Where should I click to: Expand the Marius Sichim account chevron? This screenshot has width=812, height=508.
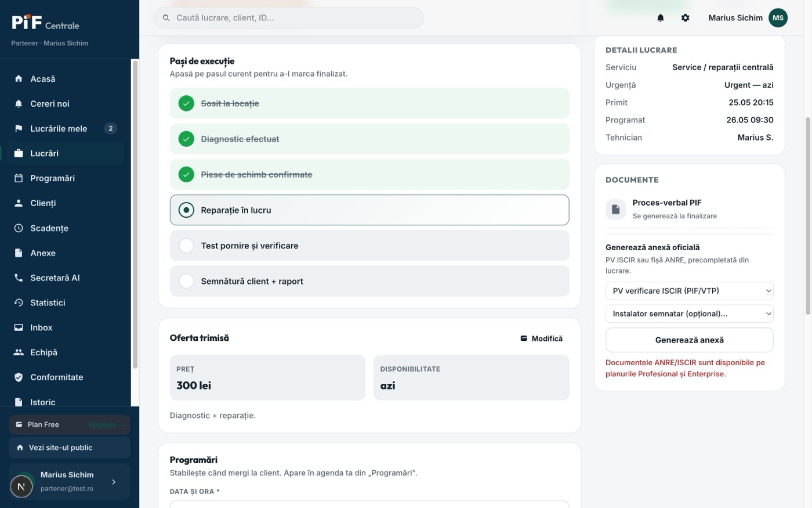pos(114,482)
